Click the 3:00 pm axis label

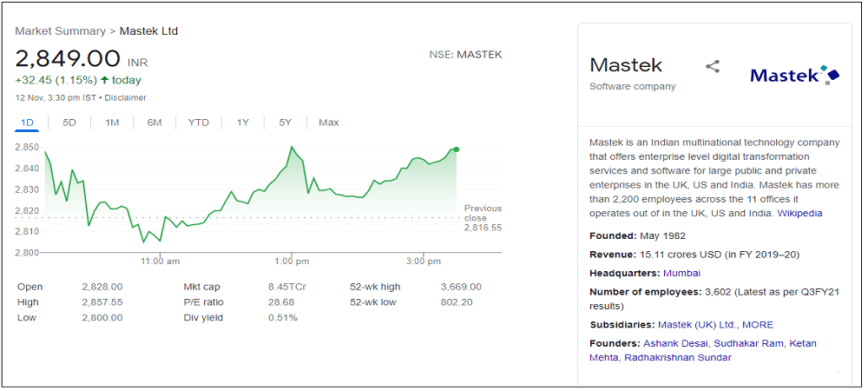coord(423,261)
